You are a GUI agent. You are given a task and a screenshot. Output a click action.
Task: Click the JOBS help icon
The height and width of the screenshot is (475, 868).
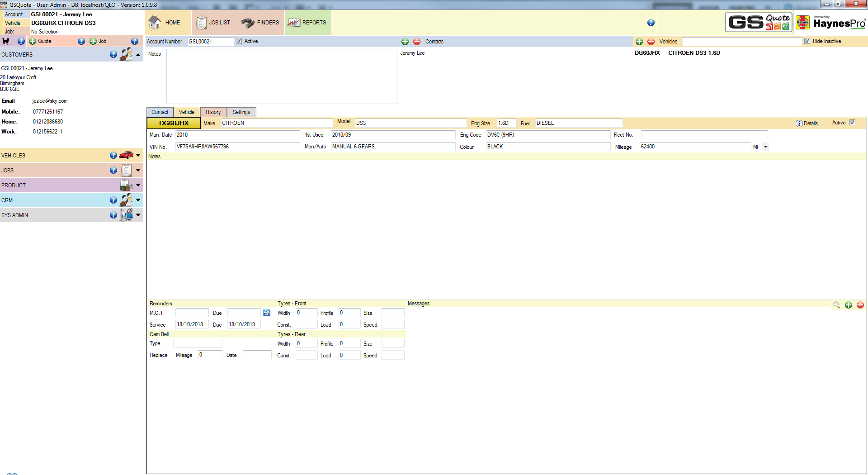[x=113, y=170]
